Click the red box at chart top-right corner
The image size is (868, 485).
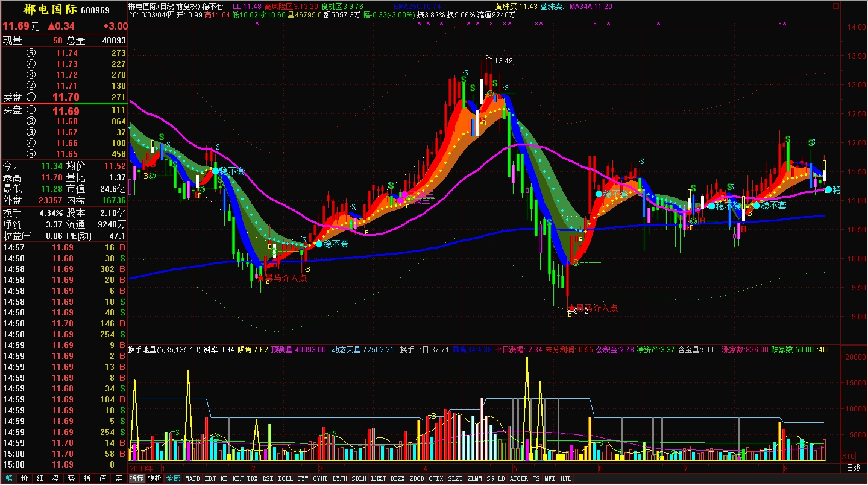835,7
